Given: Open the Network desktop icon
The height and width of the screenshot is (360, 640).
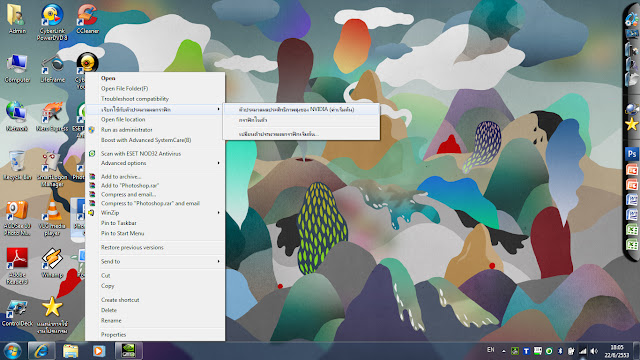Looking at the screenshot, I should coord(17,116).
